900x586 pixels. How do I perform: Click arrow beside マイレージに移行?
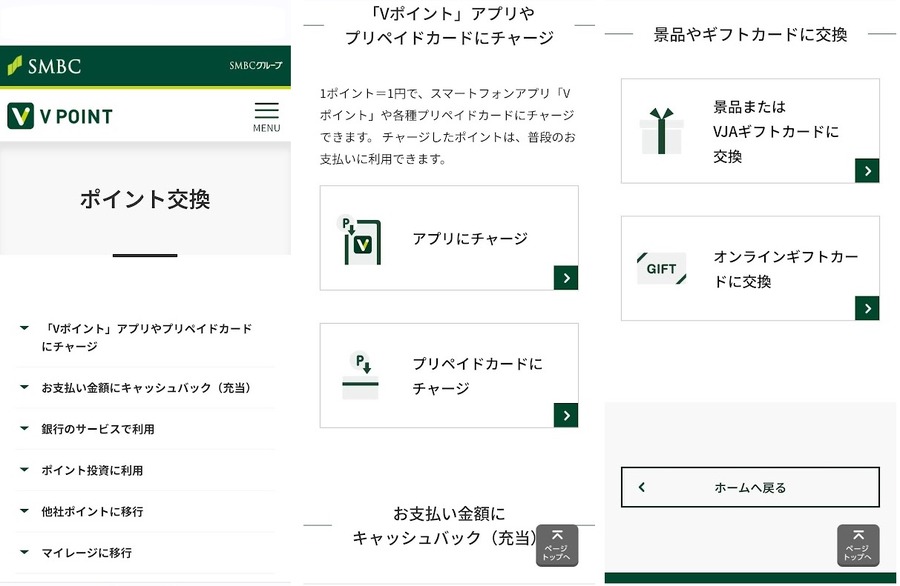24,552
